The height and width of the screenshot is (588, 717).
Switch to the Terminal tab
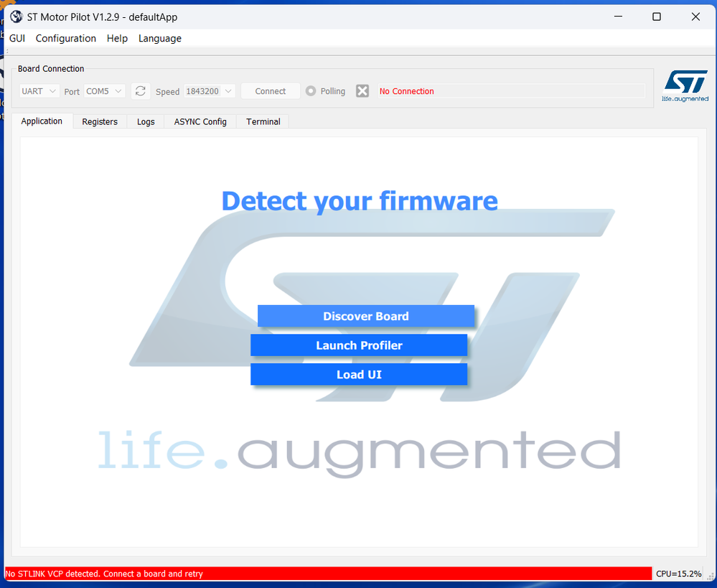pos(263,122)
